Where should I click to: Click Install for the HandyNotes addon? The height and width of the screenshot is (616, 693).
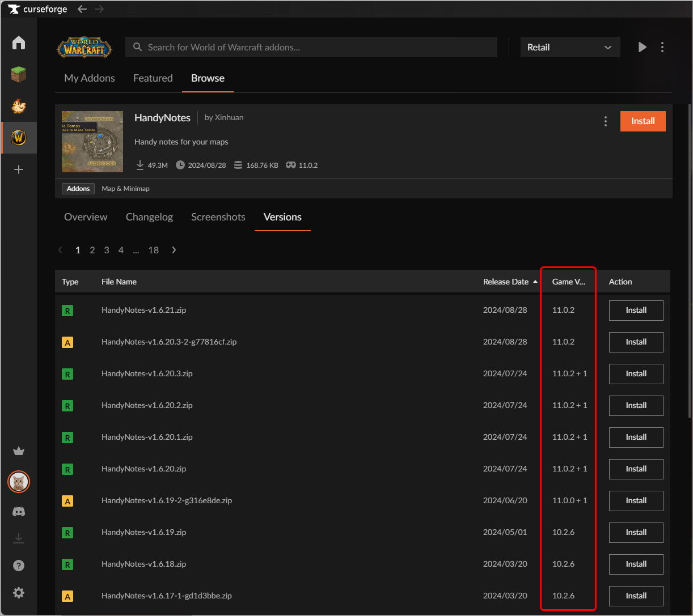point(643,121)
